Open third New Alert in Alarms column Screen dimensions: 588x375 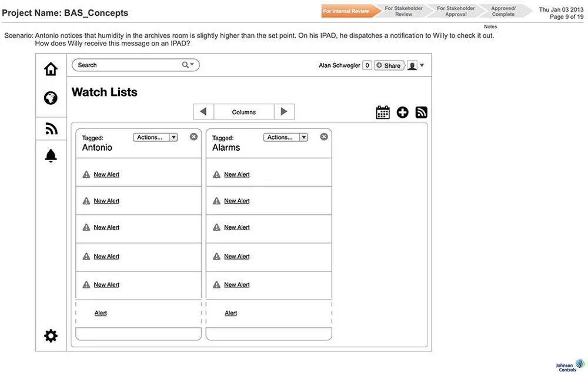click(x=236, y=227)
